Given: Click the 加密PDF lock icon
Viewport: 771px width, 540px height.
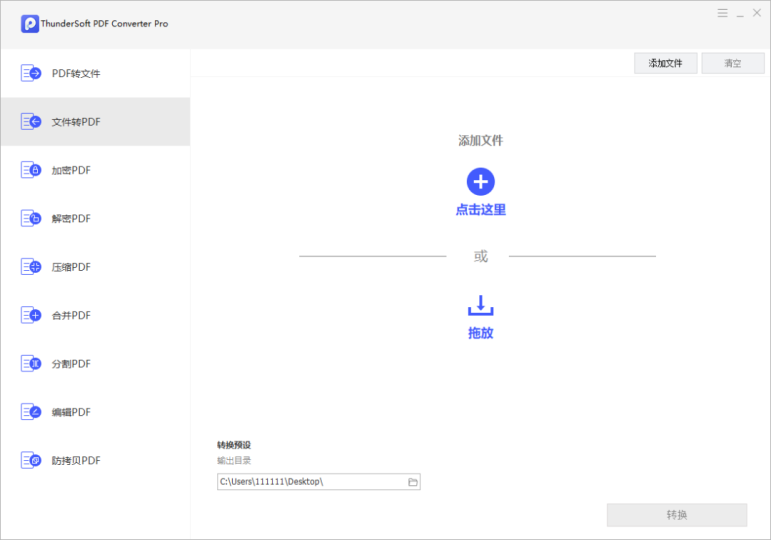Looking at the screenshot, I should pos(30,170).
